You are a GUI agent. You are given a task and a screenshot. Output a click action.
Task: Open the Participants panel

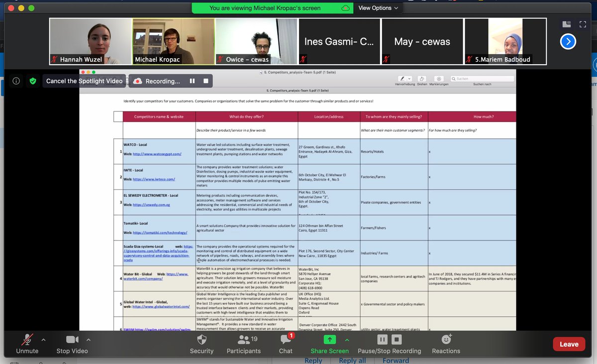(x=243, y=344)
